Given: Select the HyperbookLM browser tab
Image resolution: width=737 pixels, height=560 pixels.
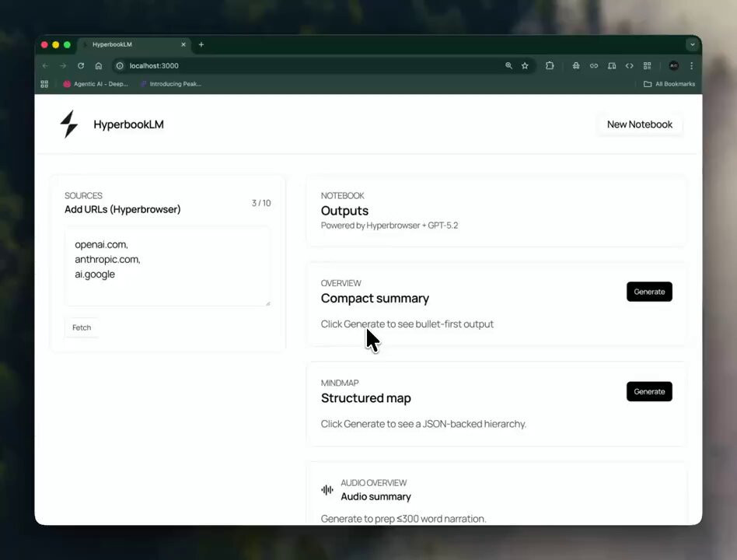Looking at the screenshot, I should [x=134, y=44].
